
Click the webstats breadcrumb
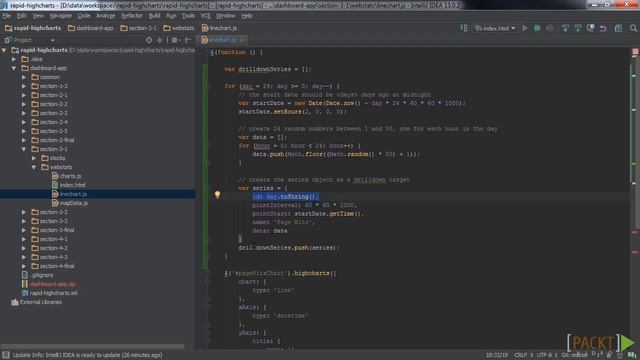click(x=179, y=28)
